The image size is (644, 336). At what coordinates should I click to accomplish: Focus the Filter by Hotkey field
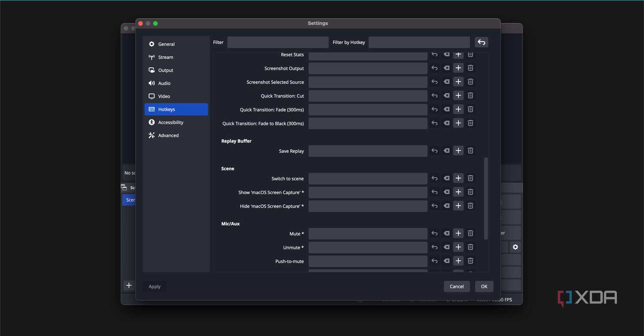tap(419, 42)
